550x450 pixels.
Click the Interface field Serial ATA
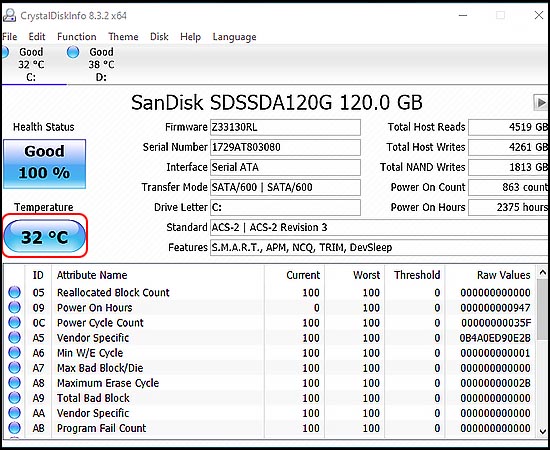click(x=285, y=167)
